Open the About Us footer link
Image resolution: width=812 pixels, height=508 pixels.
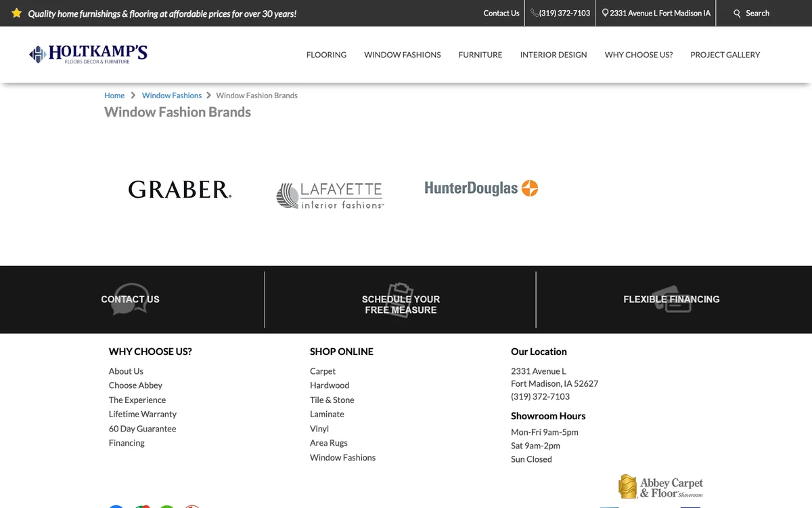click(126, 371)
